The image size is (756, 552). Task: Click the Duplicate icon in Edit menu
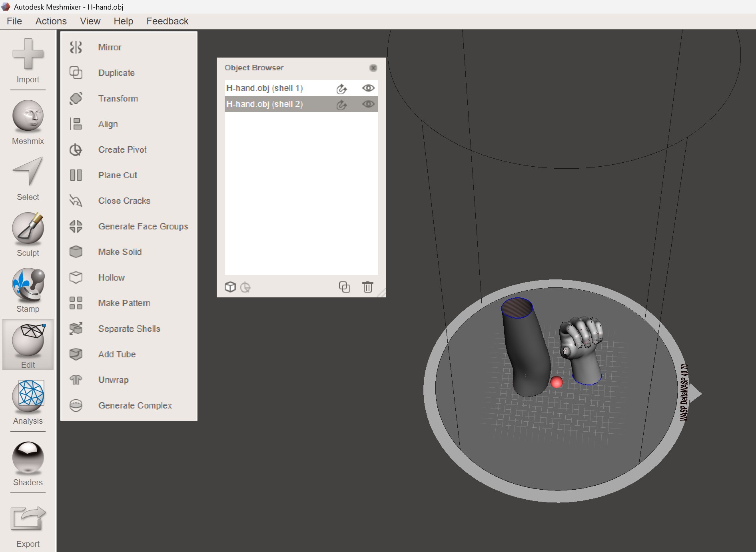click(x=76, y=73)
